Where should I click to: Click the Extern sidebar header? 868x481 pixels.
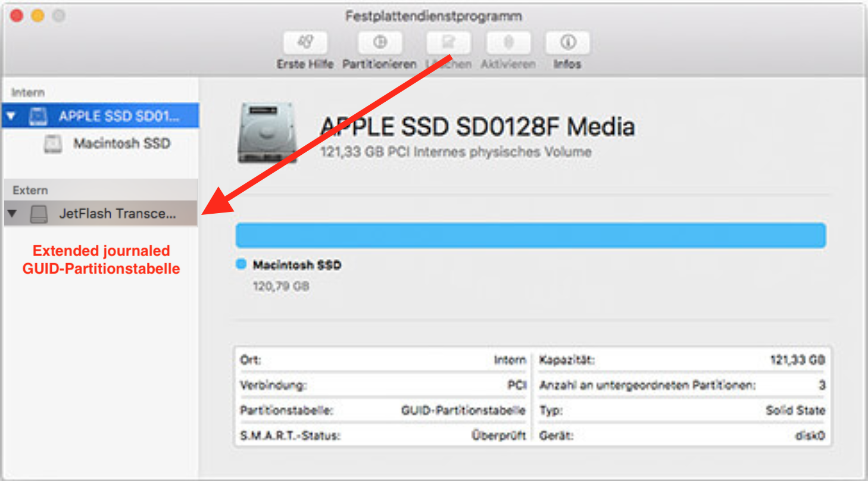point(30,190)
